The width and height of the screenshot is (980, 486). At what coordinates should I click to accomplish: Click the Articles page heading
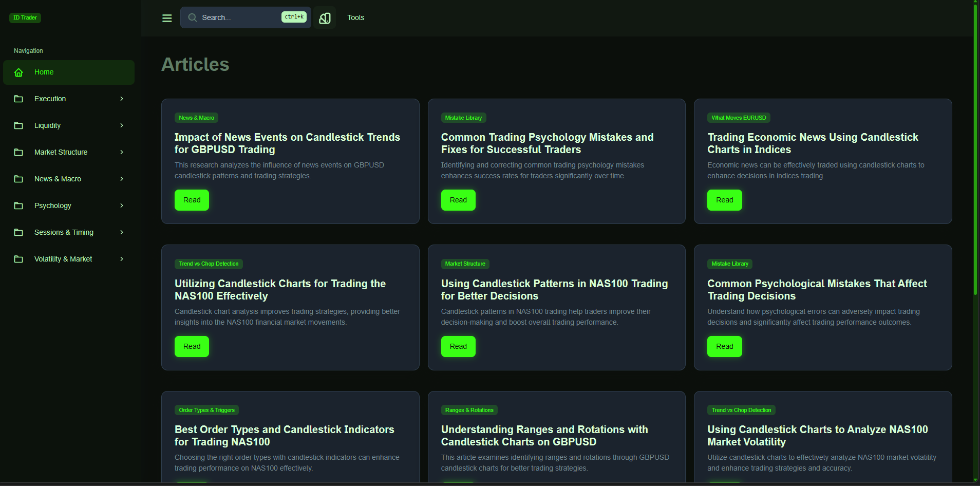[x=195, y=64]
